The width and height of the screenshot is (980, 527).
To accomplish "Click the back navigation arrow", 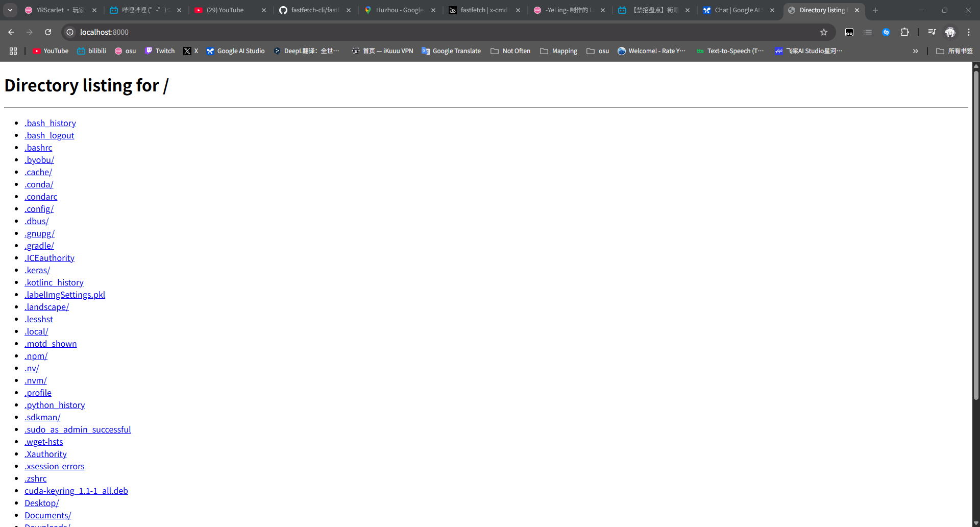I will (11, 32).
